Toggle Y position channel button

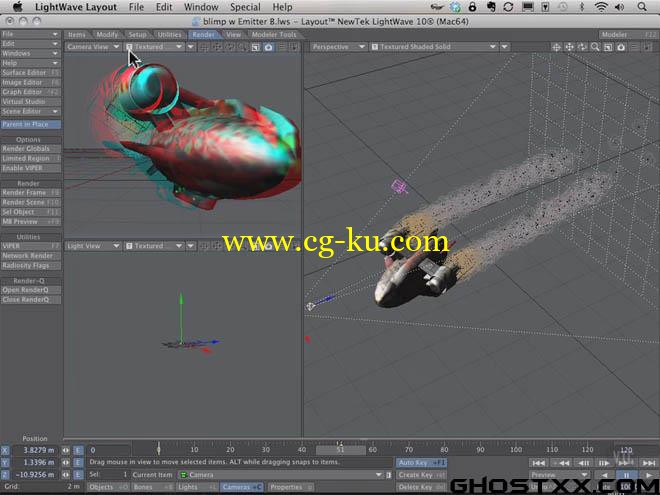(5, 462)
